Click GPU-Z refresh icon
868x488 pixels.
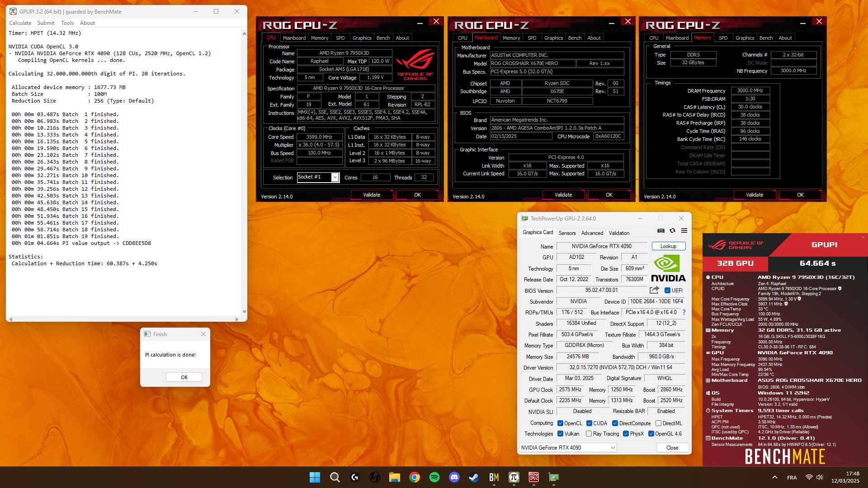click(673, 230)
